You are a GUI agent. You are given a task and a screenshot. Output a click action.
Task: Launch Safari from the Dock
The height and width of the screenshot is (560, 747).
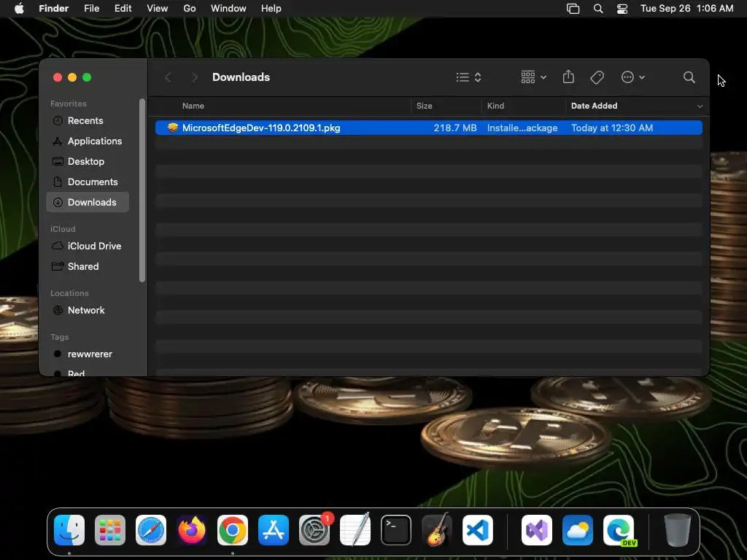pyautogui.click(x=151, y=530)
